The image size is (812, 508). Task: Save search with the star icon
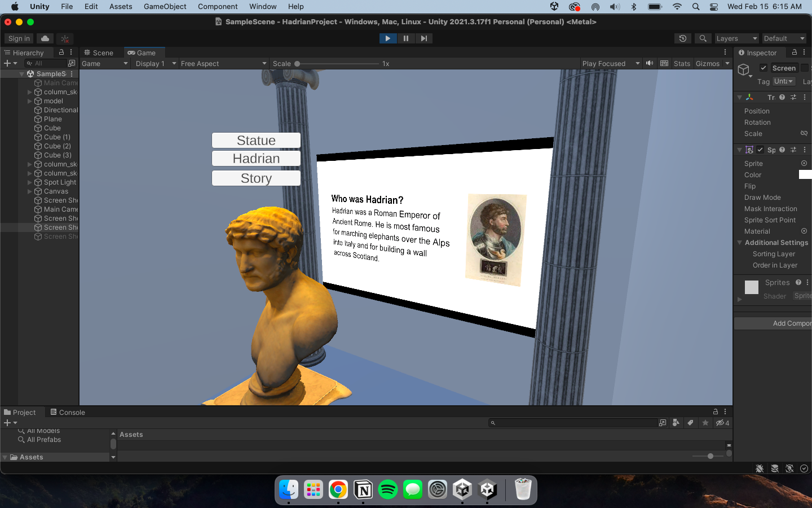coord(705,423)
